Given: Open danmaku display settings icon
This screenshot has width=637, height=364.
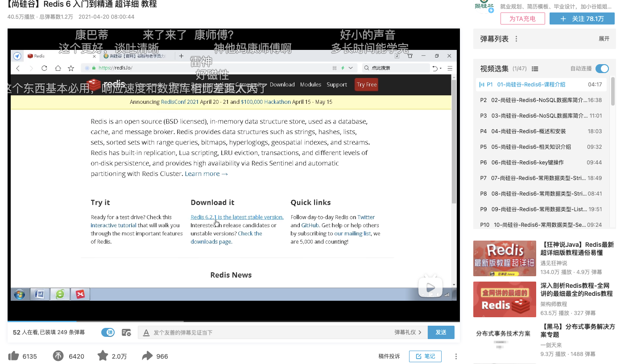Looking at the screenshot, I should (126, 332).
